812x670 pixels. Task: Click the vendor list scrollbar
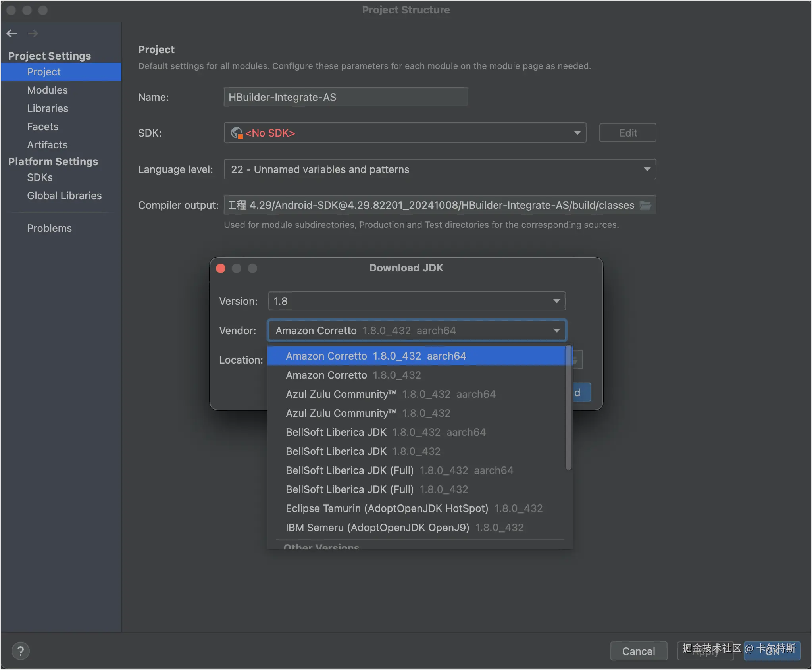coord(568,407)
